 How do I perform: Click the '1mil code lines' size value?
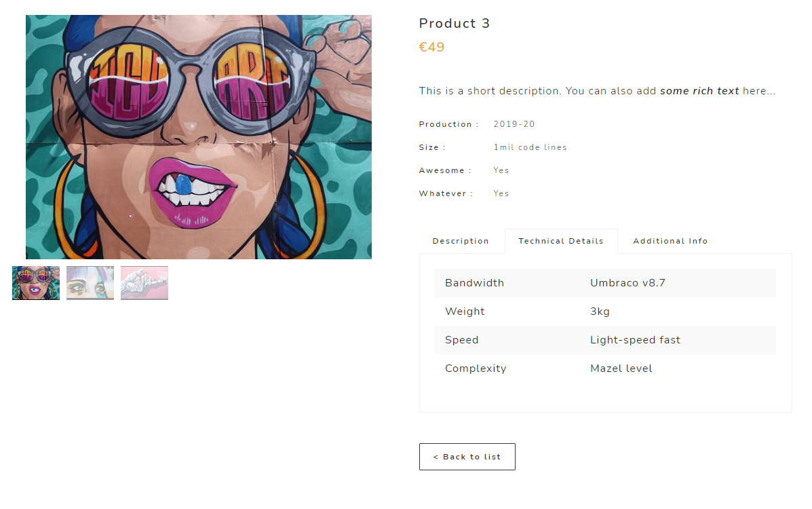530,147
